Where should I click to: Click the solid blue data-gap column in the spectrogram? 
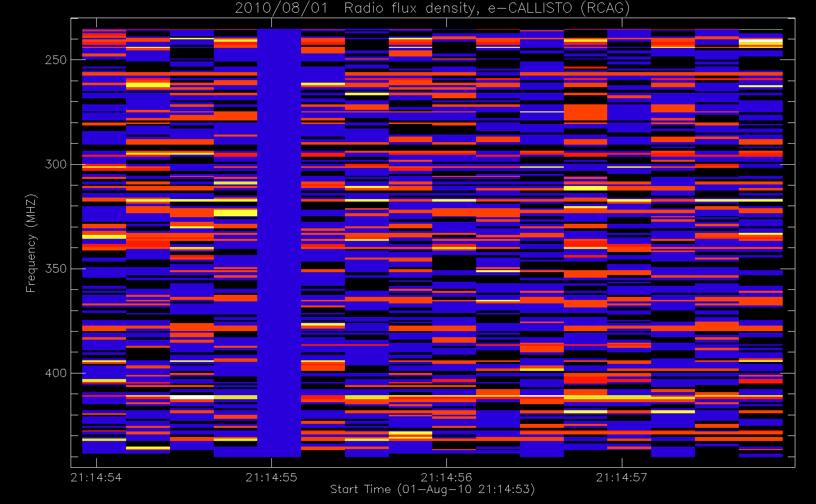coord(279,243)
